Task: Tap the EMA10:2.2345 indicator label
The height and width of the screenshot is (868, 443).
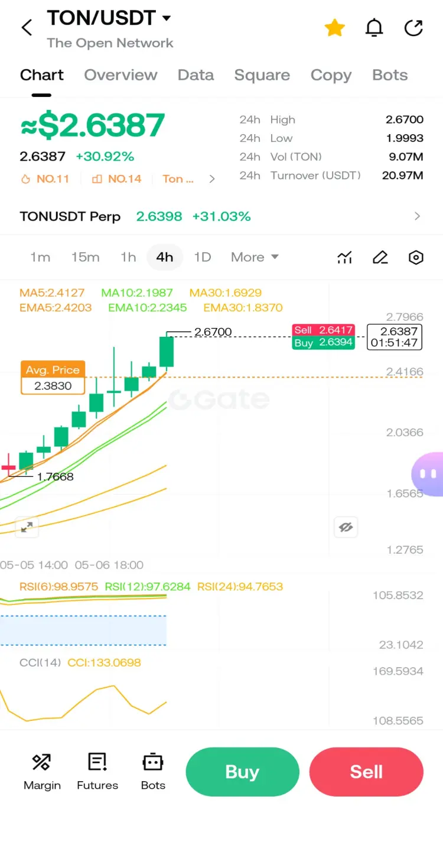Action: pos(148,308)
